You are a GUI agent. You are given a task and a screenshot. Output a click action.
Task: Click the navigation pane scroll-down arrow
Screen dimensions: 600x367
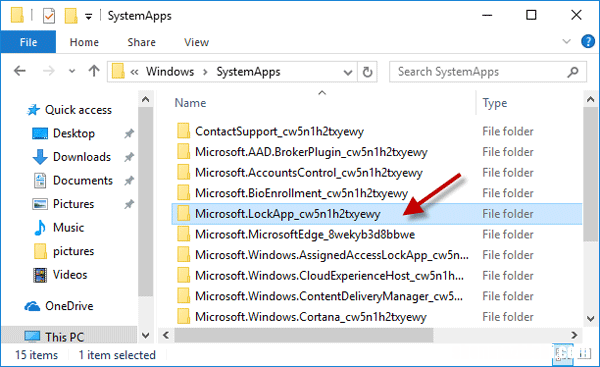[x=145, y=336]
